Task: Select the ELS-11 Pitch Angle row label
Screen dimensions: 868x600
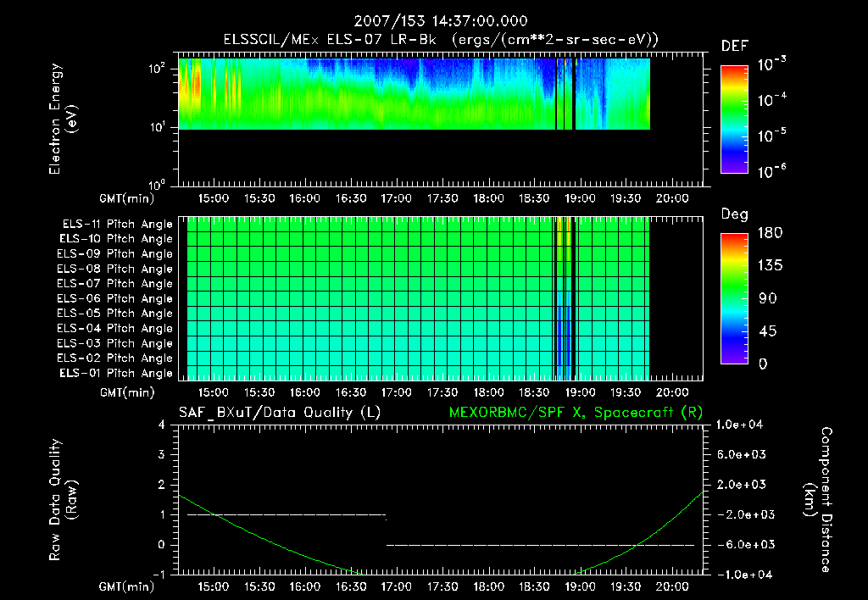Action: (117, 225)
